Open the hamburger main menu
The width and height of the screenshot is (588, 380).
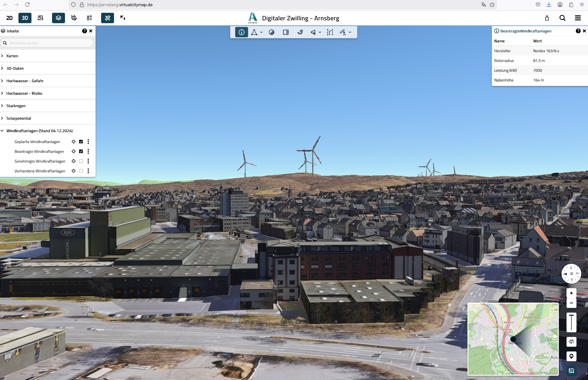(578, 18)
